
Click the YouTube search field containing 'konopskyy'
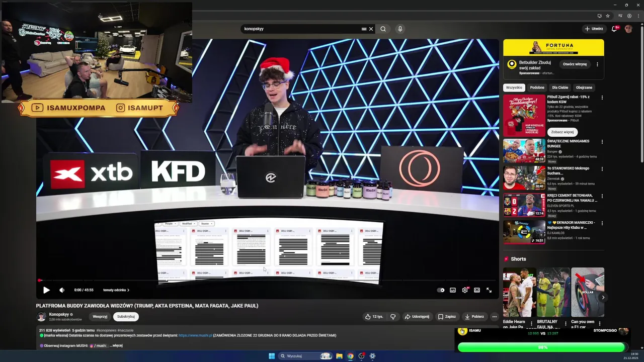point(302,29)
